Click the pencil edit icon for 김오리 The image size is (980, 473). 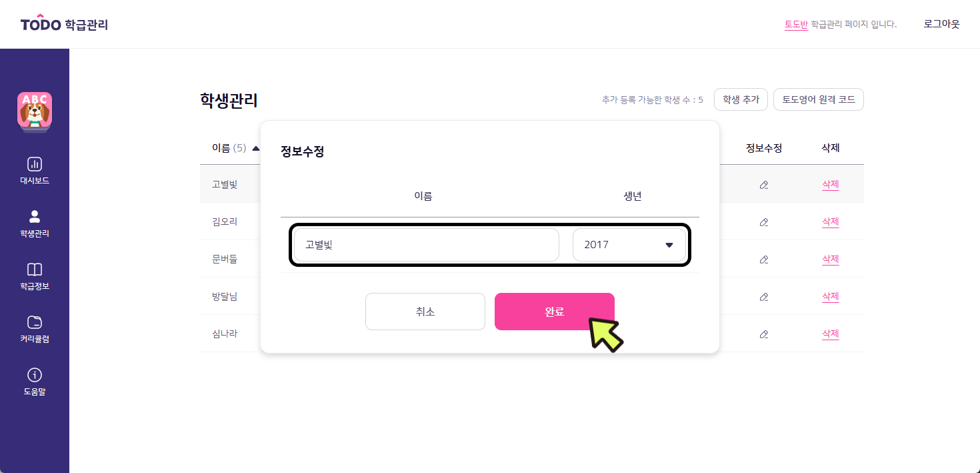764,222
